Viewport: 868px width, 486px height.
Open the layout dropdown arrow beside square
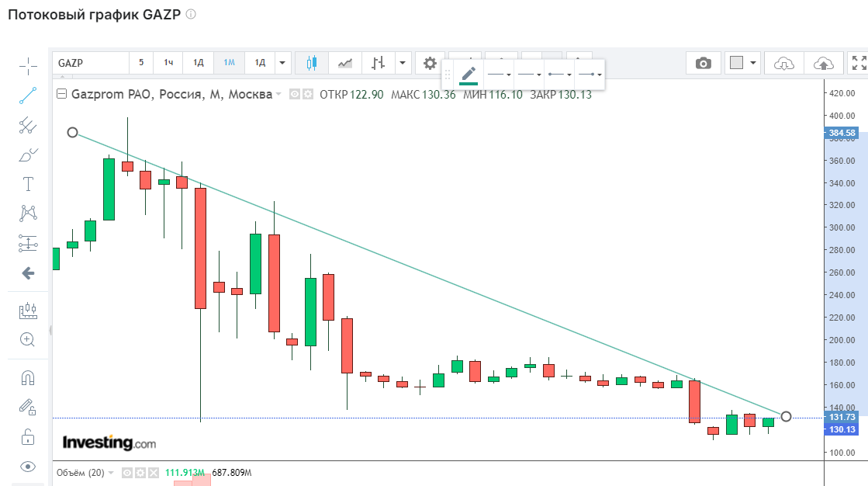point(753,63)
